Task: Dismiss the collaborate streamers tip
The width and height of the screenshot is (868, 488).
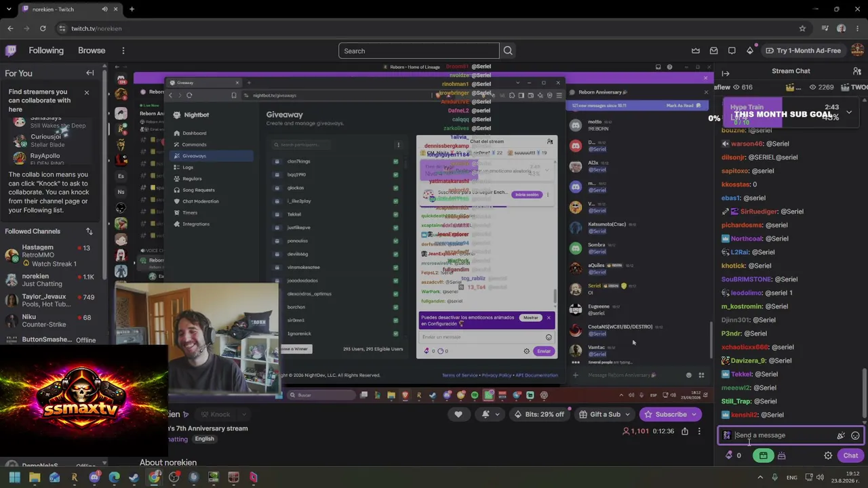Action: click(x=86, y=92)
